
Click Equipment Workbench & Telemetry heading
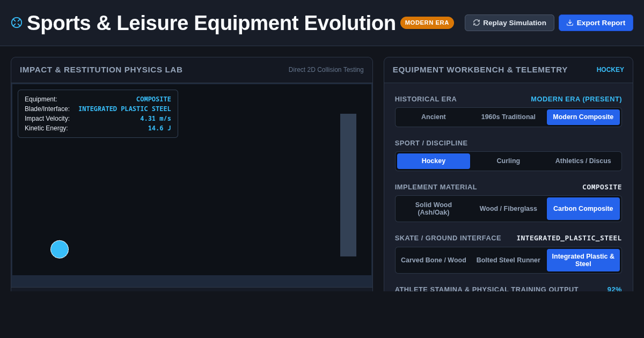[x=480, y=70]
